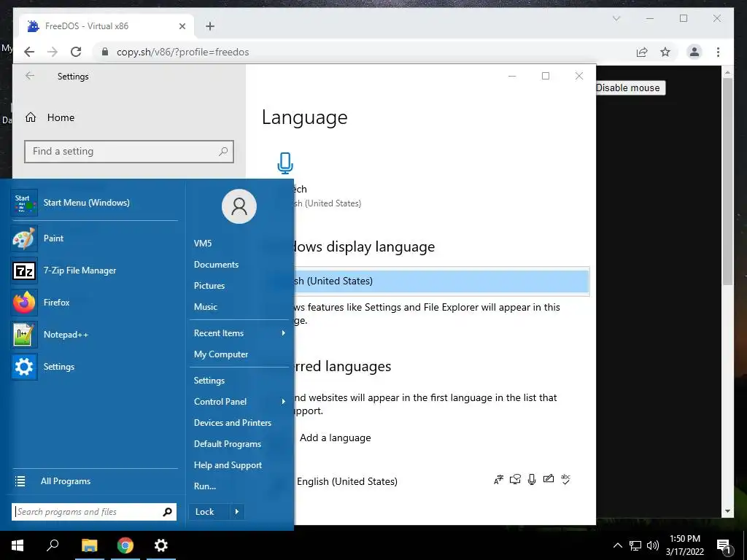Image resolution: width=747 pixels, height=560 pixels.
Task: Open Documents from start menu
Action: tap(216, 265)
